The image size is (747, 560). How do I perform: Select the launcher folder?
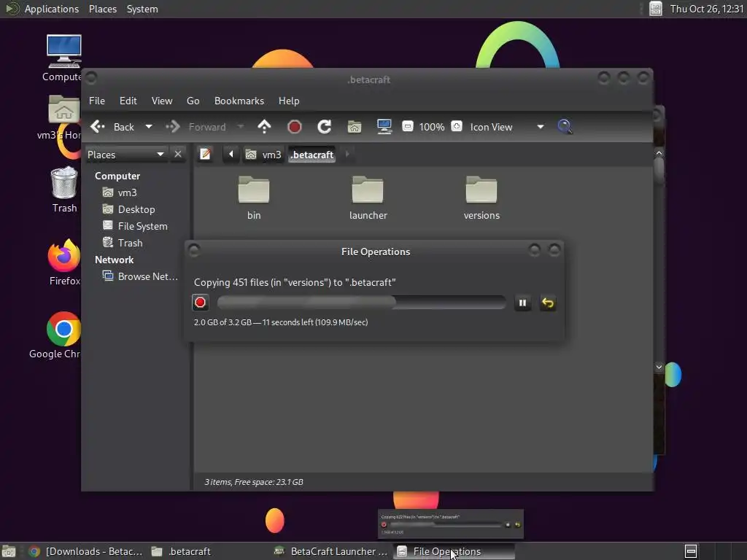pyautogui.click(x=368, y=197)
